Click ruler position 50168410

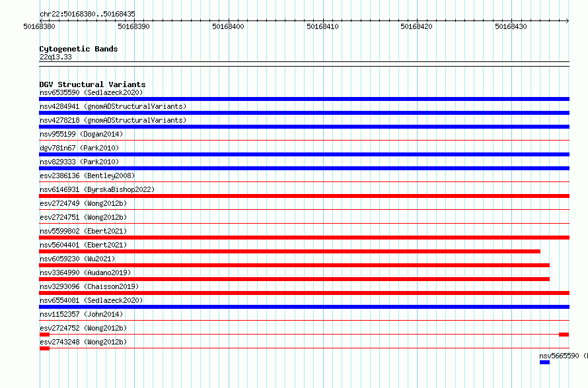(322, 26)
